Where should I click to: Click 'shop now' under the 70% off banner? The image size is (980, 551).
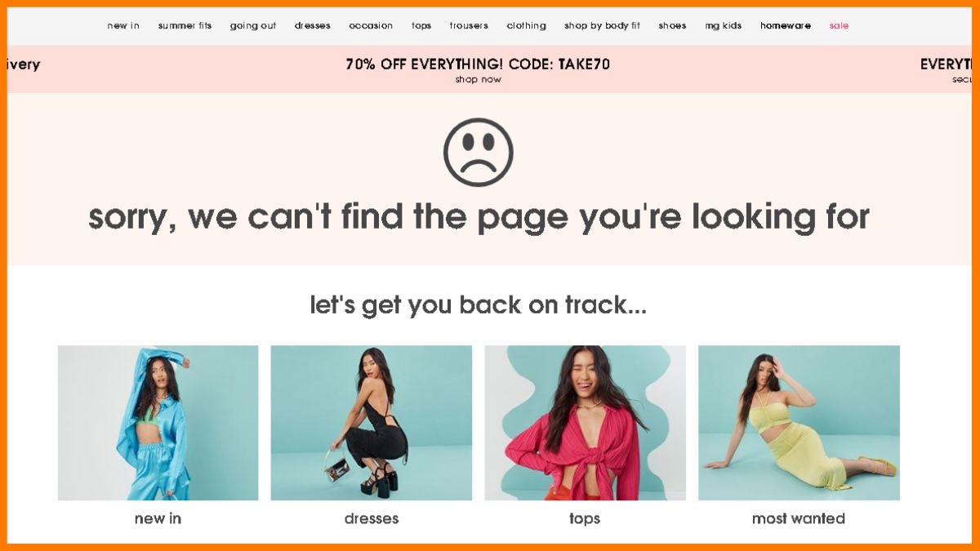tap(479, 80)
